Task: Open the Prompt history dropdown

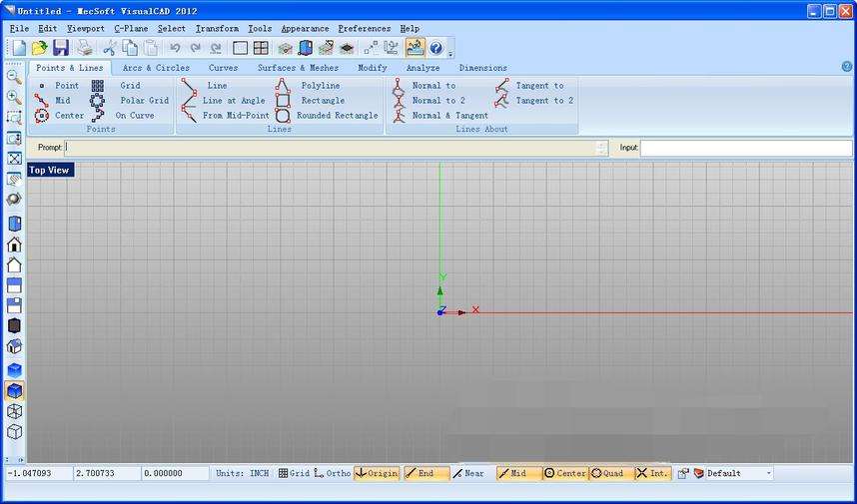Action: [x=601, y=148]
